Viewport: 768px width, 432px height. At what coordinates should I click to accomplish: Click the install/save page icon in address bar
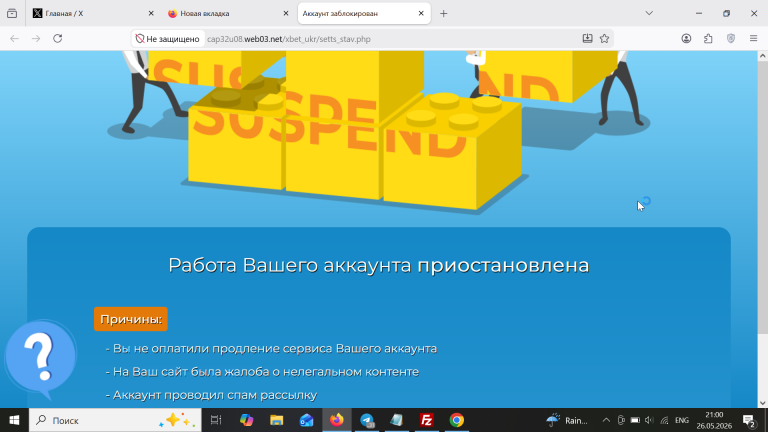point(587,39)
